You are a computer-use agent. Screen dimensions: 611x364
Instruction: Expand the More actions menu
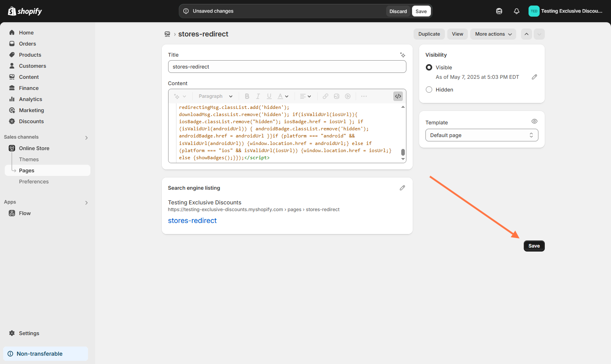[493, 34]
